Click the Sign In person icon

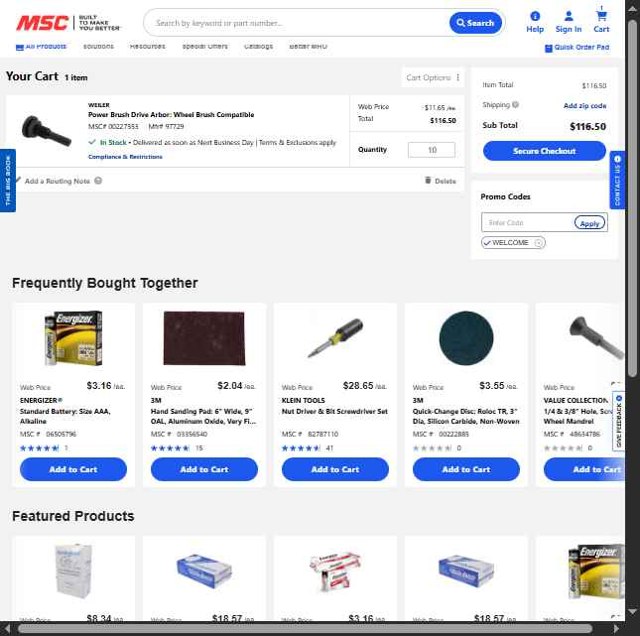pos(568,16)
